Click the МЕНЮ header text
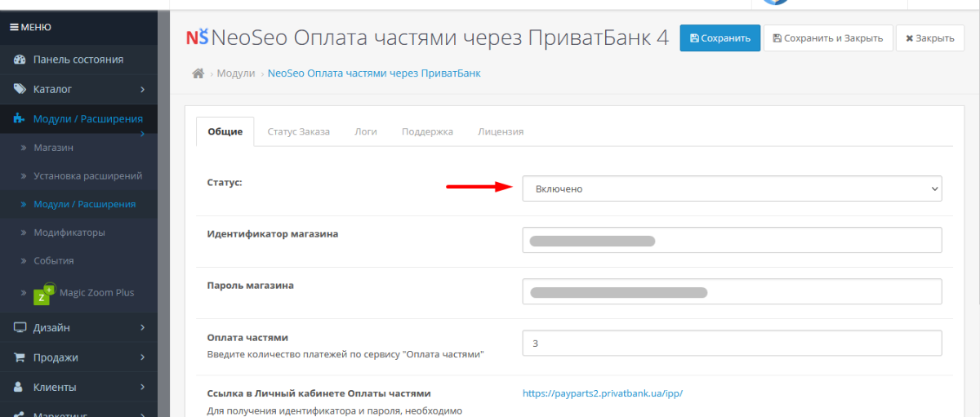The image size is (980, 417). 36,27
